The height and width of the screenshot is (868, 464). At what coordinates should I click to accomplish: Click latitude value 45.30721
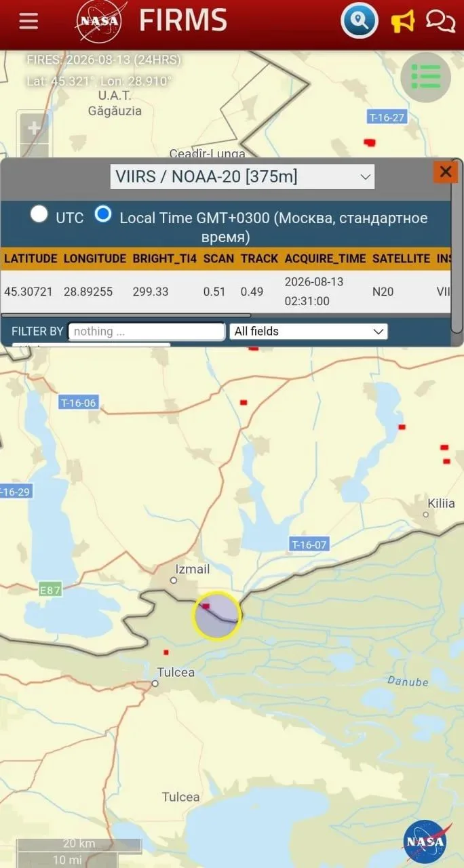click(x=28, y=292)
